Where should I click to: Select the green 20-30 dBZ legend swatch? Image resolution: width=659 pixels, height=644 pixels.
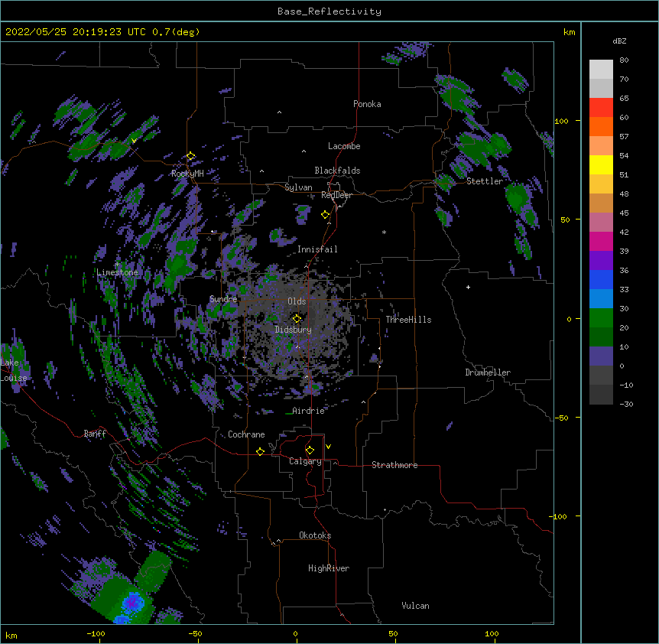601,318
